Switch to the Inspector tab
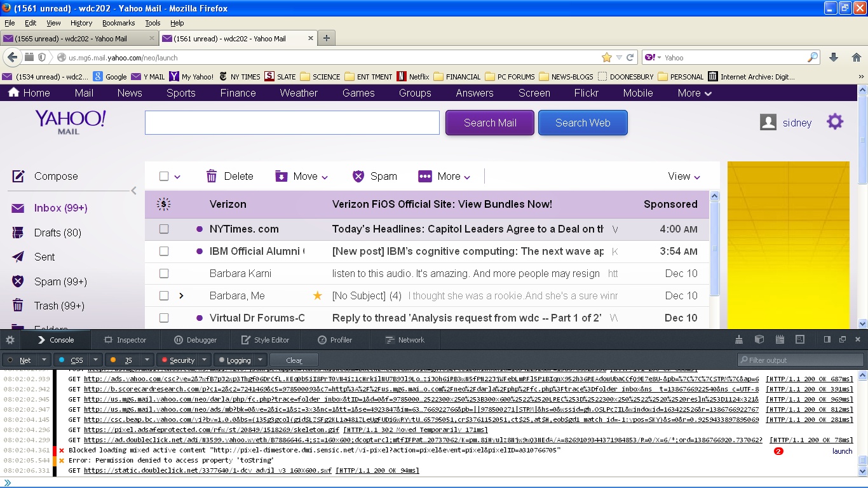Image resolution: width=868 pixels, height=488 pixels. pyautogui.click(x=125, y=340)
